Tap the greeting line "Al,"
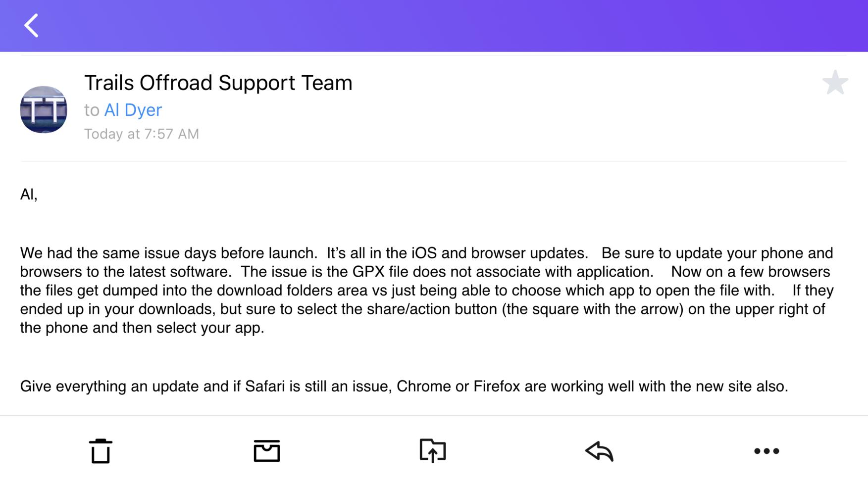The height and width of the screenshot is (488, 868). tap(29, 195)
